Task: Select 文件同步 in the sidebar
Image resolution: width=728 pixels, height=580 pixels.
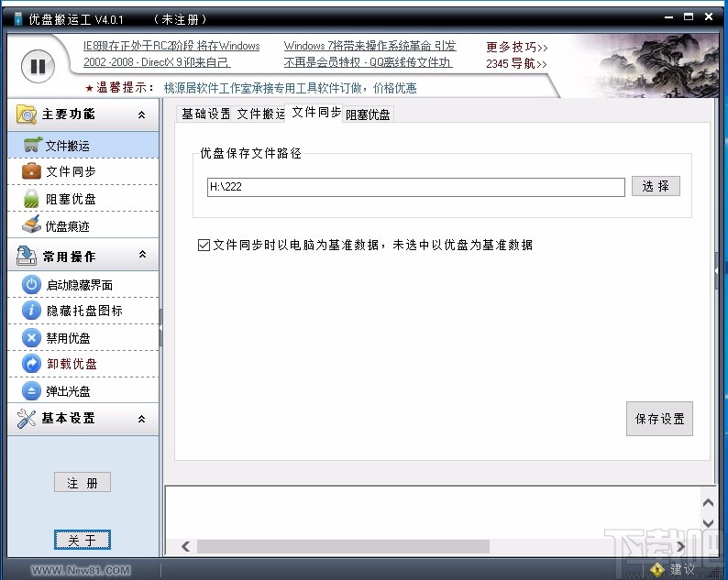Action: tap(83, 171)
